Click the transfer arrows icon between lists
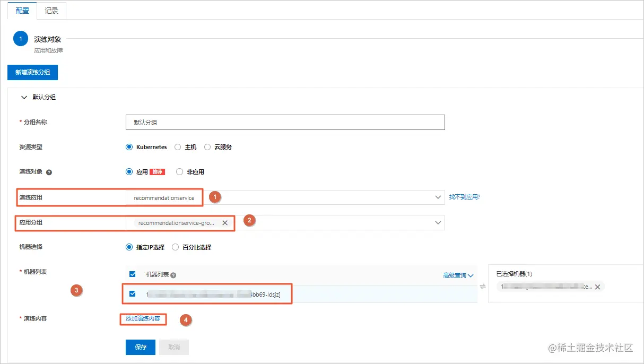The height and width of the screenshot is (364, 644). (x=483, y=286)
